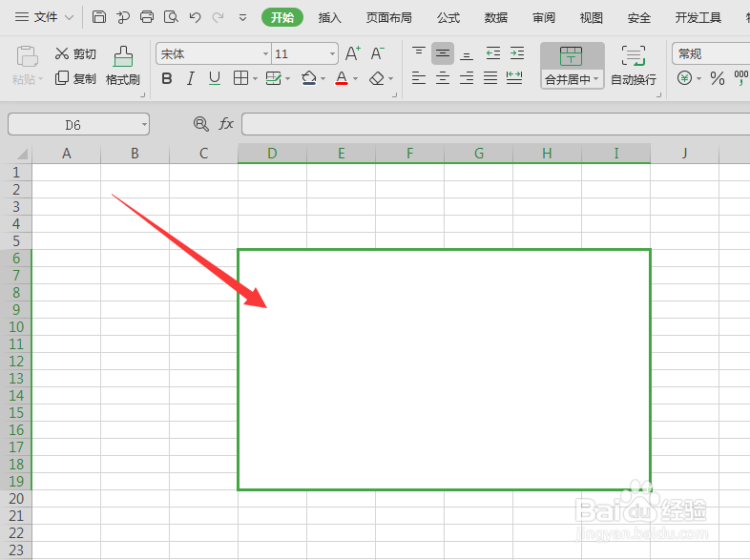Copy selection with 复制
Viewport: 750px width, 560px height.
coord(75,78)
